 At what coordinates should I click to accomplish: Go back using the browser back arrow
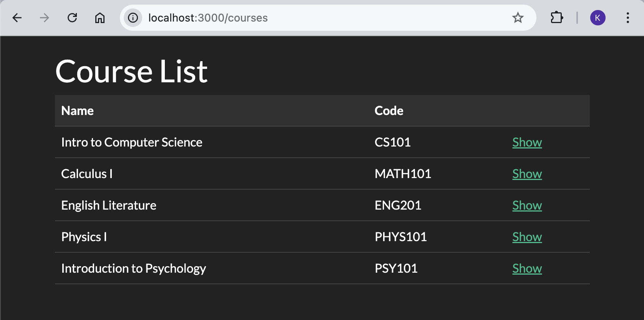point(17,18)
